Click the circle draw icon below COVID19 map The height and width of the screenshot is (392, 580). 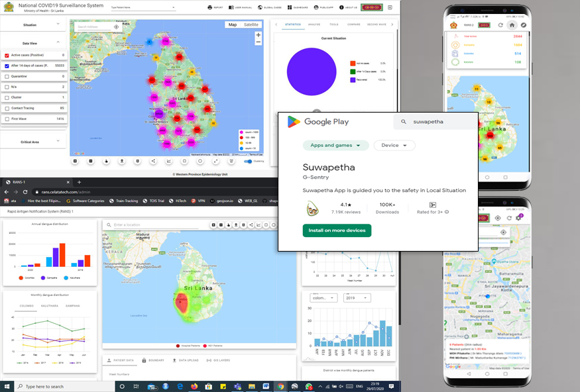[x=200, y=161]
